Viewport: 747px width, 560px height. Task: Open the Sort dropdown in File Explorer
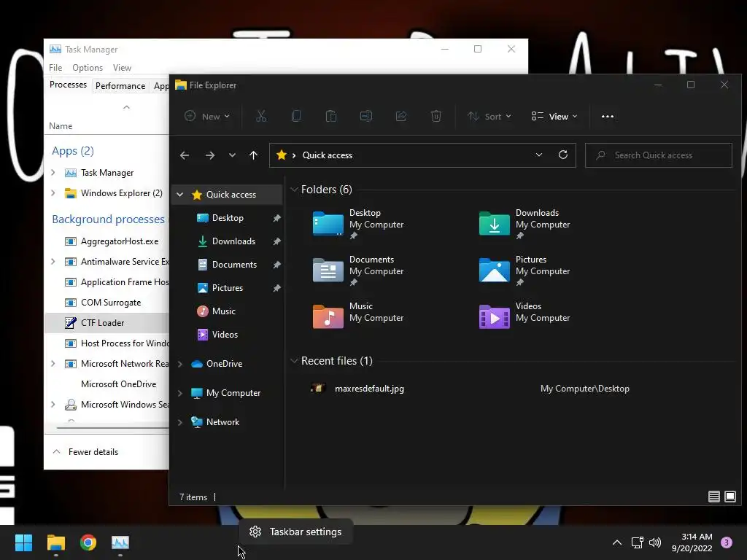[489, 116]
